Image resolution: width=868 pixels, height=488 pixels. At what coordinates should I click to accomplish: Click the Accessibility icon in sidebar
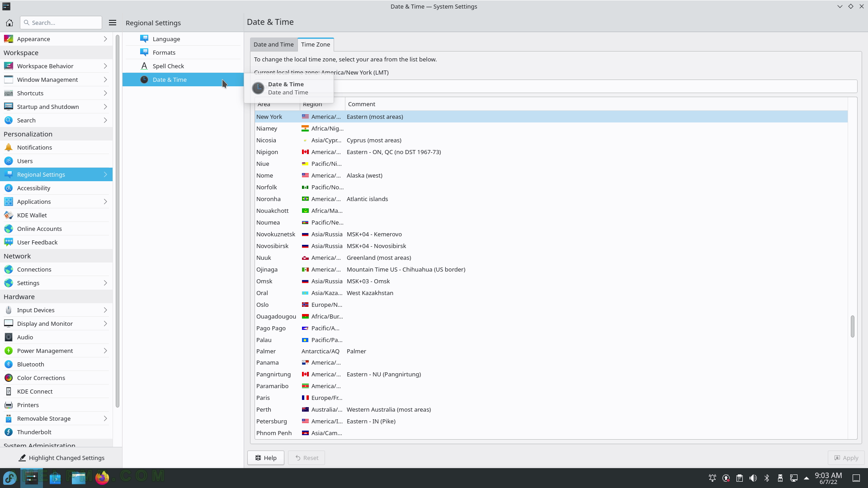(9, 188)
